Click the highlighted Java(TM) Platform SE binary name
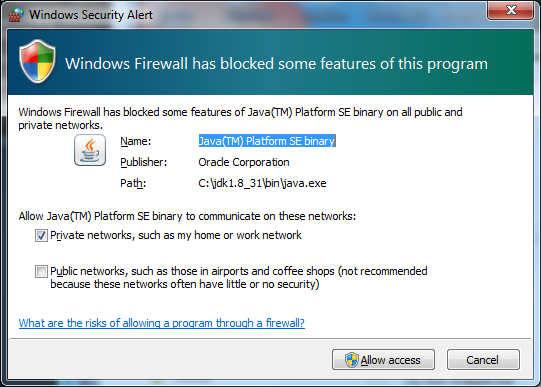Screen dimensions: 541x387 tap(267, 141)
